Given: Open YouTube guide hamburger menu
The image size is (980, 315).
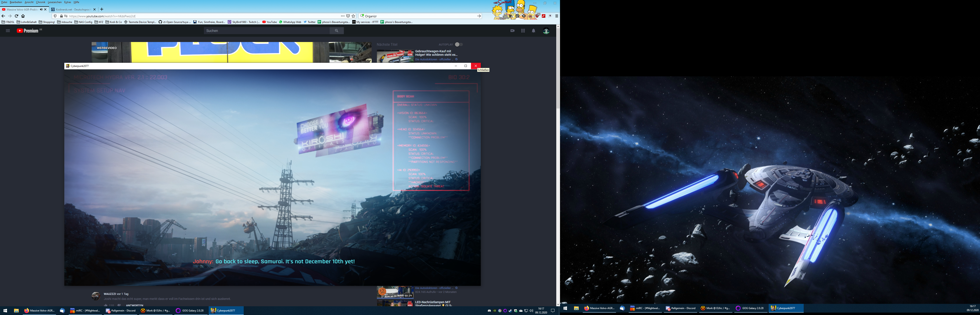Looking at the screenshot, I should point(8,31).
